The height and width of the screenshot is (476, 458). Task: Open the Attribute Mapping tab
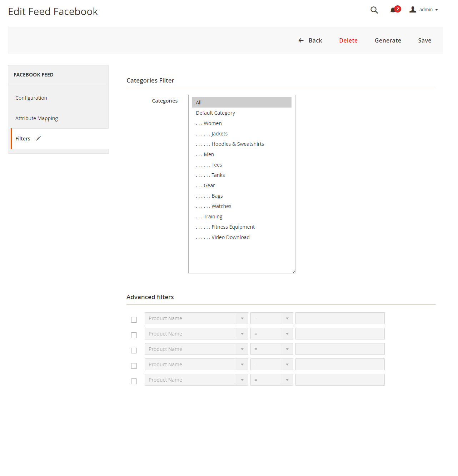pos(36,118)
